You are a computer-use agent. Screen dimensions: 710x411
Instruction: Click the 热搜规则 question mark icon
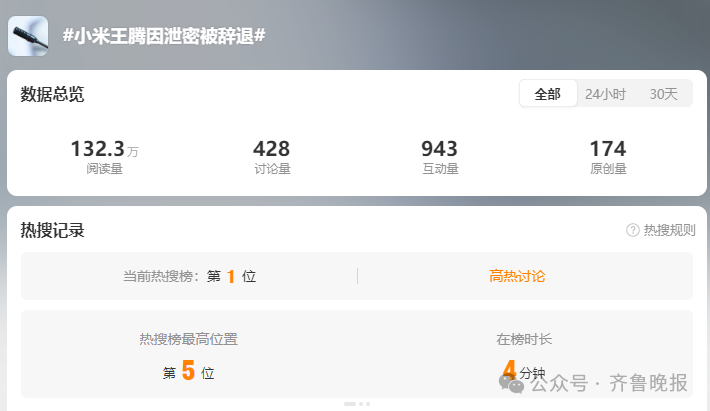point(633,230)
